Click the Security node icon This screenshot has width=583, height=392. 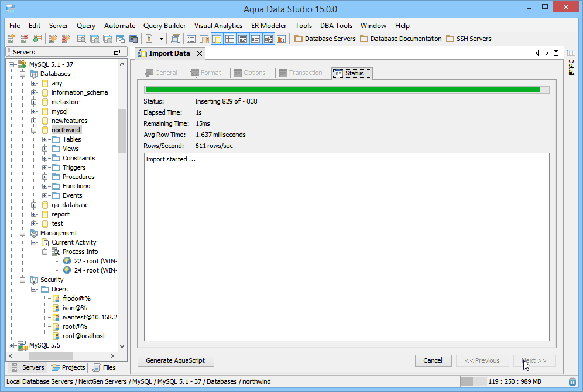tap(34, 280)
